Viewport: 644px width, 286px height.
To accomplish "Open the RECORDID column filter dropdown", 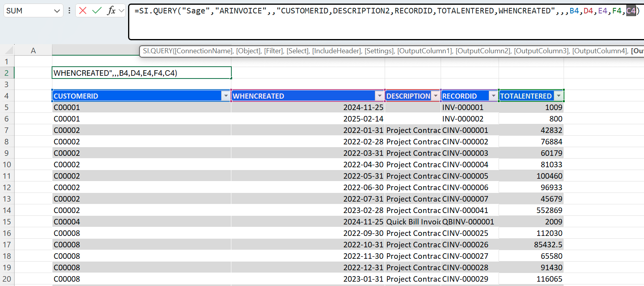I will tap(493, 96).
